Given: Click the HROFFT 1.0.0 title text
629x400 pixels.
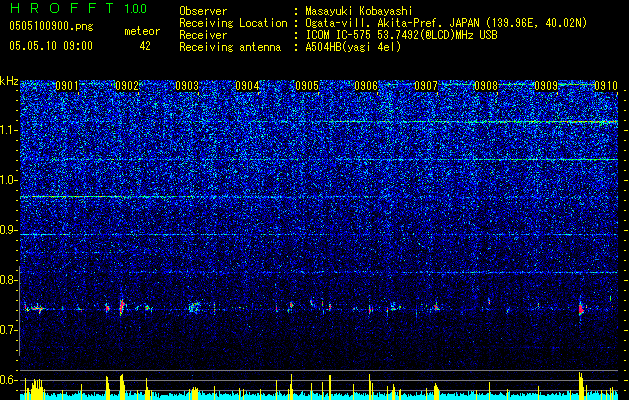Looking at the screenshot, I should pyautogui.click(x=78, y=8).
